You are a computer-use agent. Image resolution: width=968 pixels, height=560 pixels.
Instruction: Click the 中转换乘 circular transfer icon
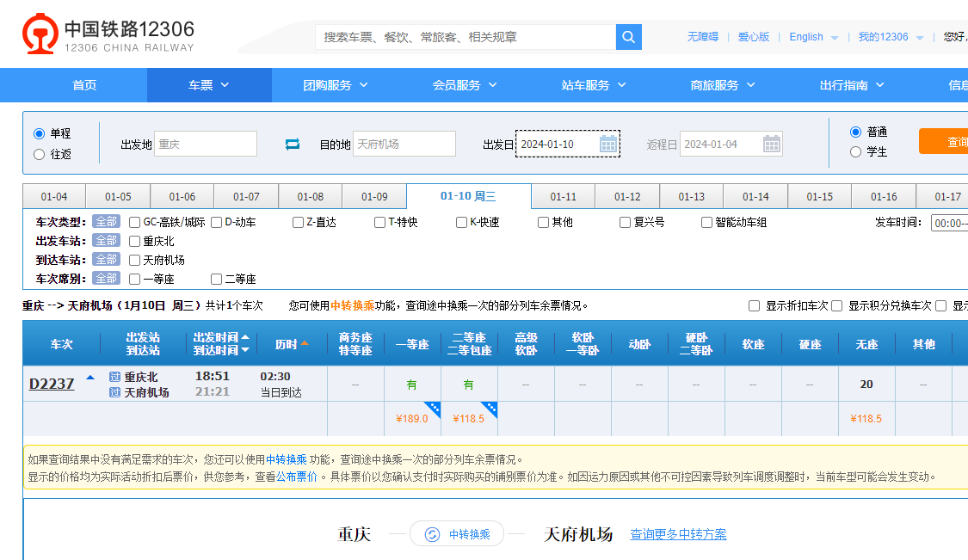(432, 535)
